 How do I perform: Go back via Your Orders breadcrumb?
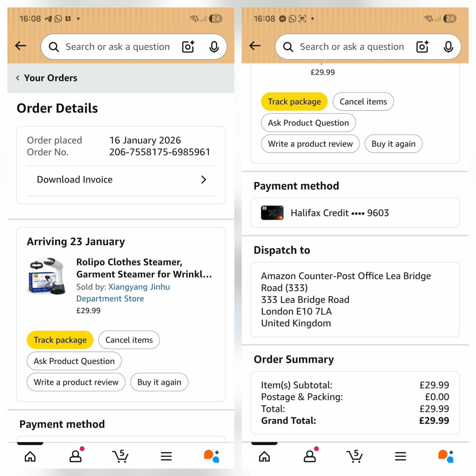[47, 78]
